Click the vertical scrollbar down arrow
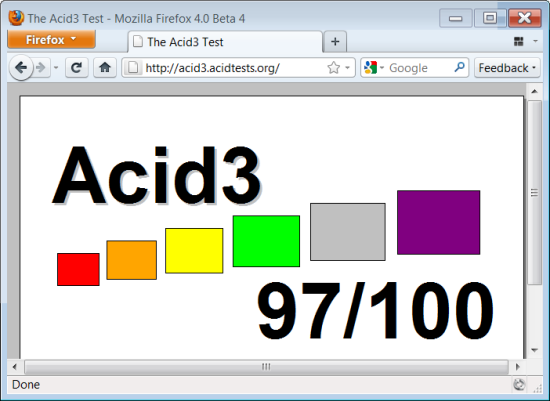The image size is (550, 401). (x=535, y=350)
